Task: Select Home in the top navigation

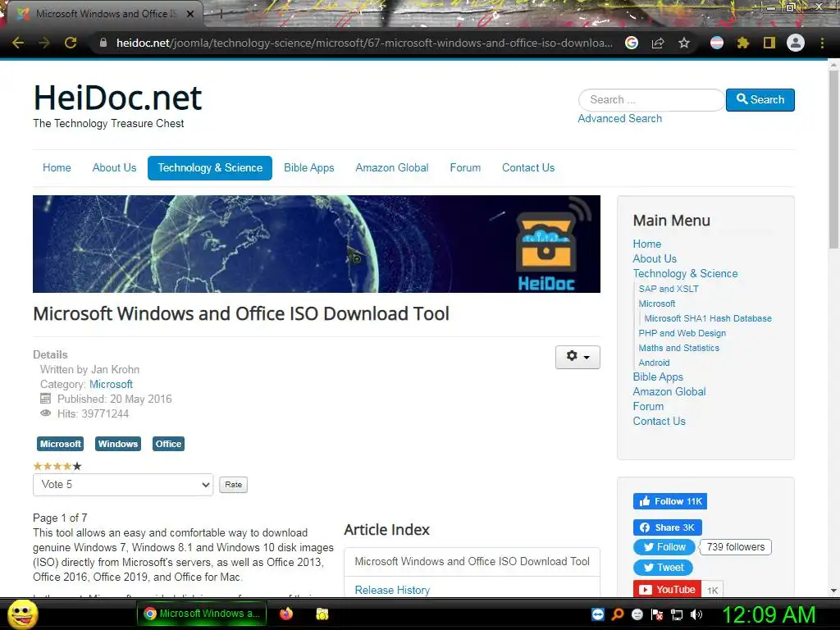Action: click(57, 167)
